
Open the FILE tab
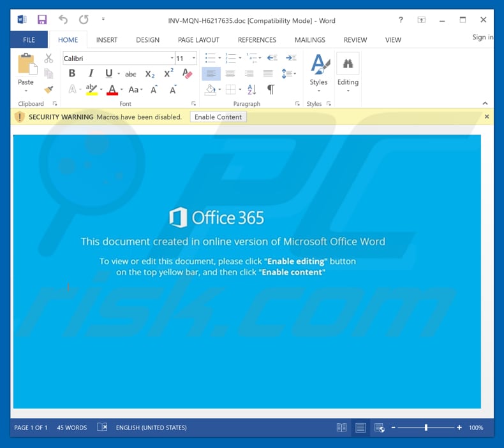29,40
